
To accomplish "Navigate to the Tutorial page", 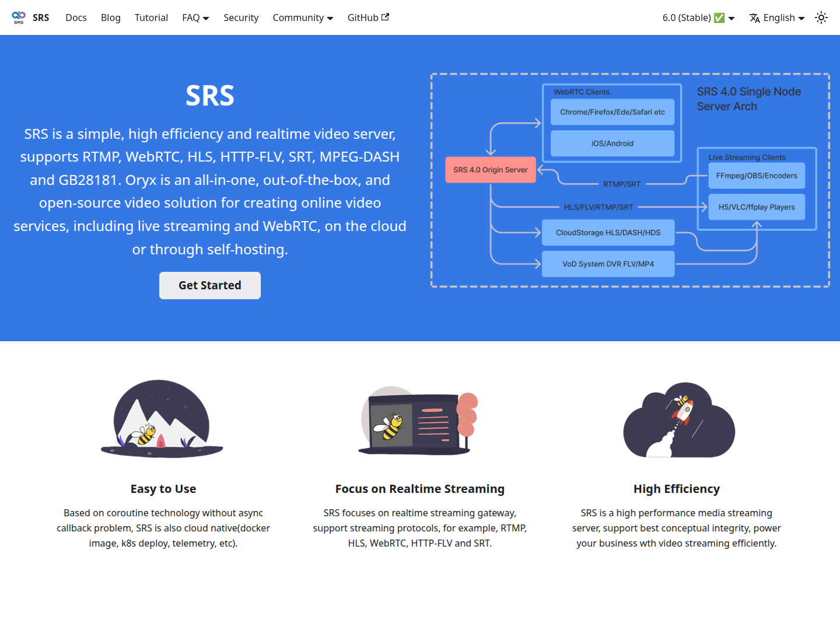I will (x=151, y=17).
